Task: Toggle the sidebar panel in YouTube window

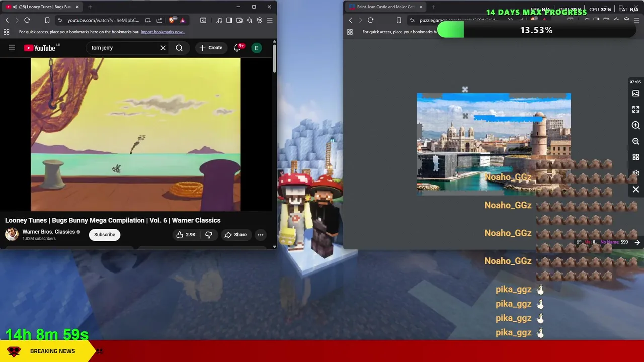Action: point(229,20)
